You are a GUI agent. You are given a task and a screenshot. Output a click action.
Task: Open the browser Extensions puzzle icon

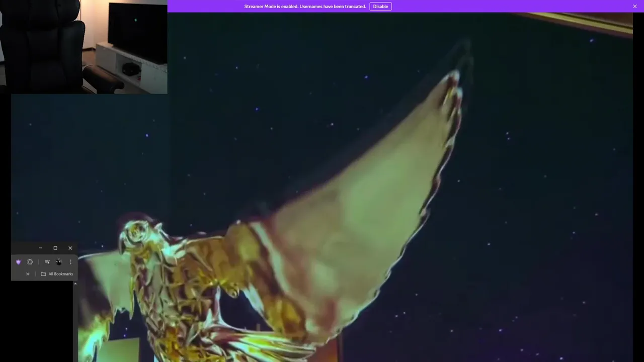coord(30,262)
